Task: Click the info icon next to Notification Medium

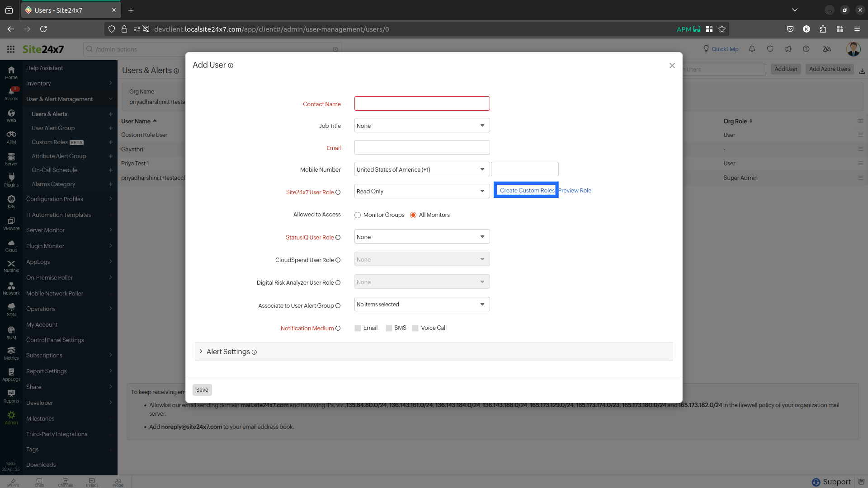Action: pyautogui.click(x=338, y=328)
